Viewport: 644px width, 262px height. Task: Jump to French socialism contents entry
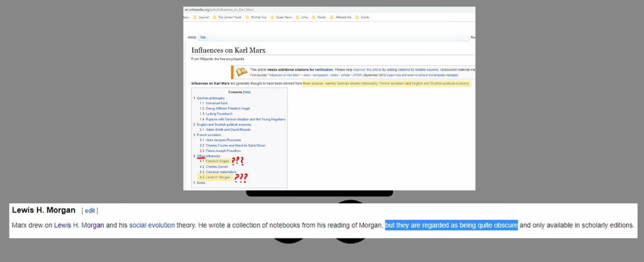click(x=209, y=135)
